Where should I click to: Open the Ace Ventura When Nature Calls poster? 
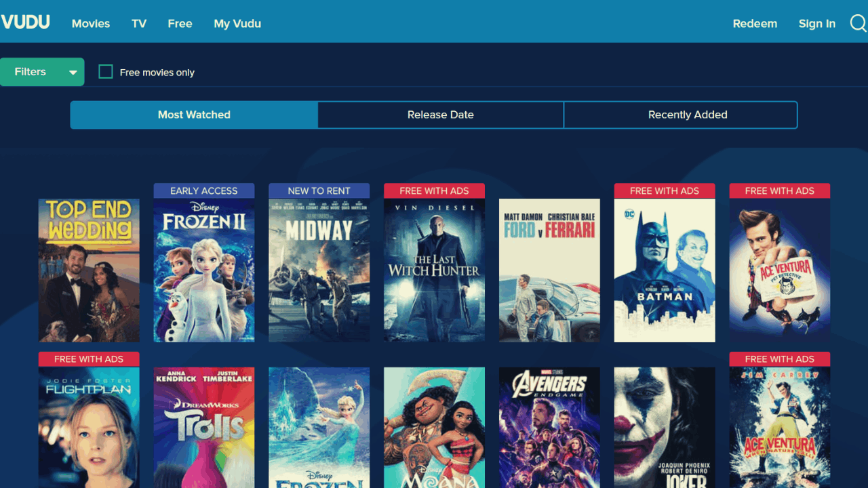click(x=780, y=428)
